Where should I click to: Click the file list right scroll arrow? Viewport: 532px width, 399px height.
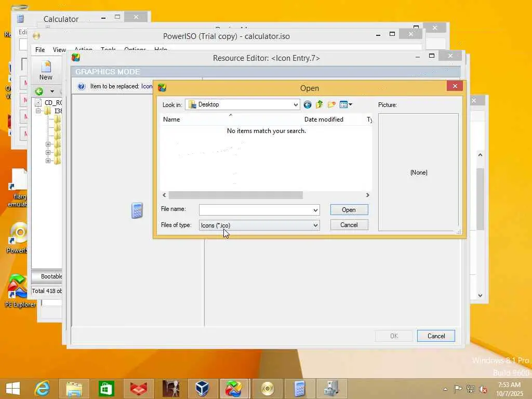[x=367, y=195]
